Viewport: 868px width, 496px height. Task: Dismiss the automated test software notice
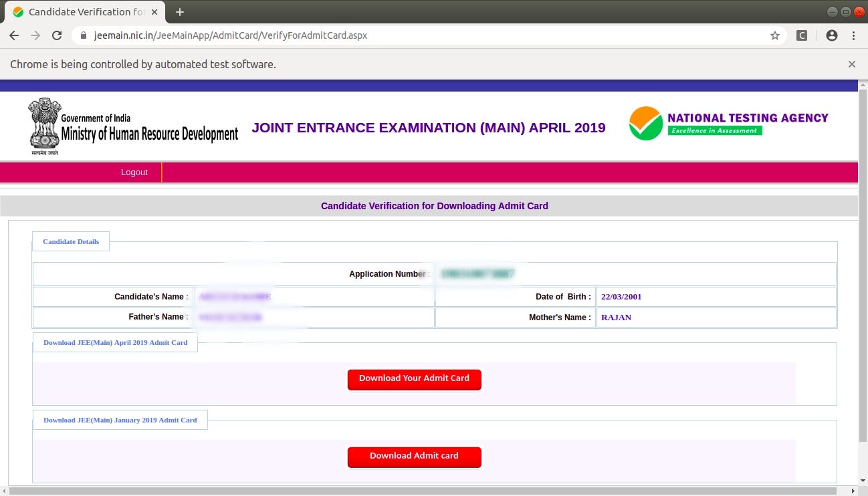tap(852, 64)
